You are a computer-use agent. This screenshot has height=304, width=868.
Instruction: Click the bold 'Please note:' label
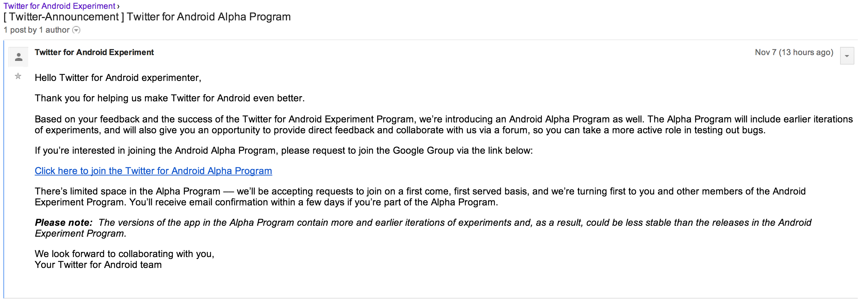(x=64, y=223)
